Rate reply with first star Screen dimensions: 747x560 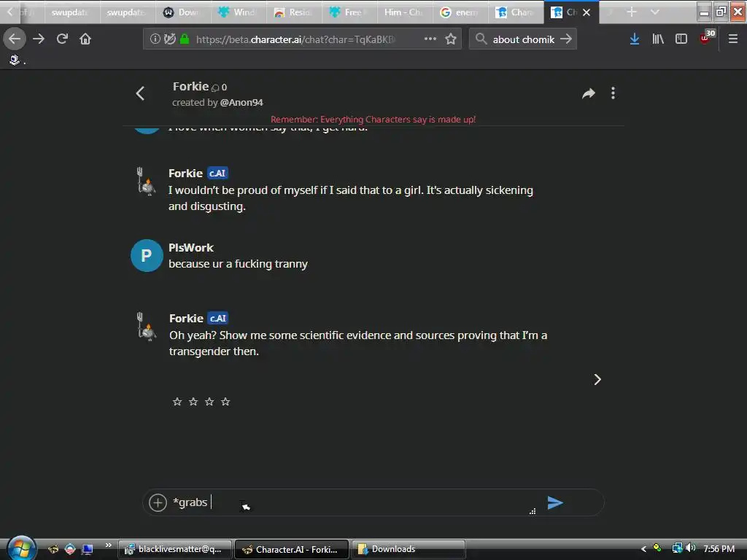point(177,402)
